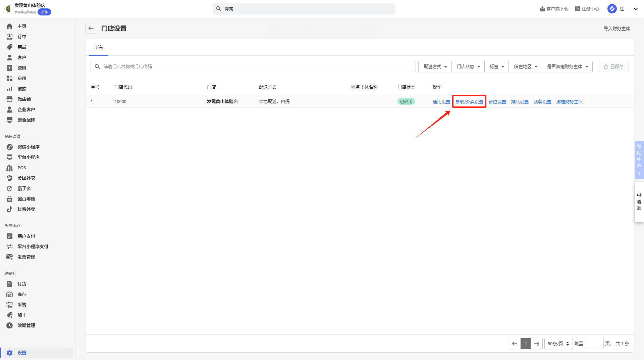Go to the next page arrow
The width and height of the screenshot is (644, 360).
[x=537, y=344]
